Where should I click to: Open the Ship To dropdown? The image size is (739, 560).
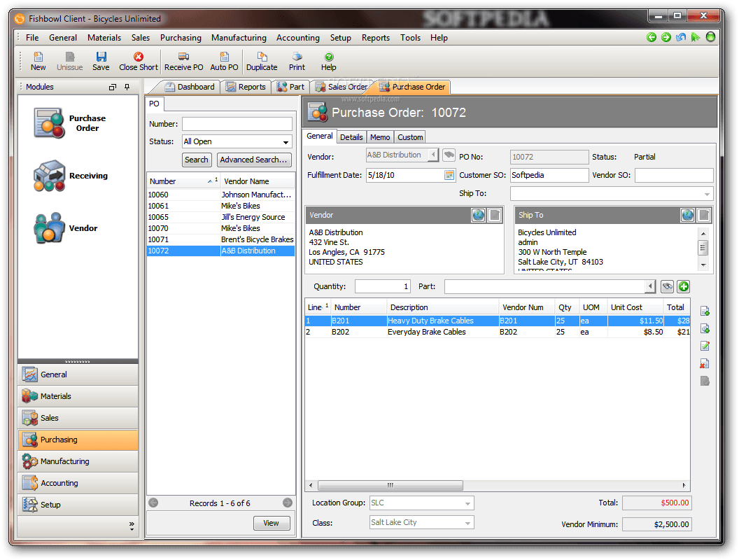pos(707,194)
